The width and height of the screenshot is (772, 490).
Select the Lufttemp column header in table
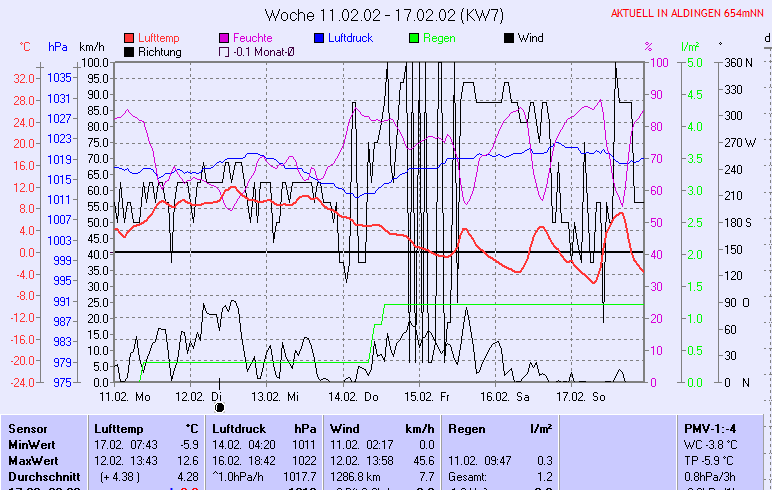point(114,428)
